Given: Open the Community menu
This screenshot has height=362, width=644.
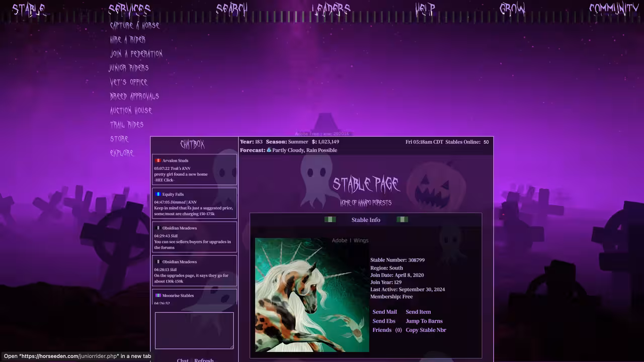Looking at the screenshot, I should click(x=614, y=10).
